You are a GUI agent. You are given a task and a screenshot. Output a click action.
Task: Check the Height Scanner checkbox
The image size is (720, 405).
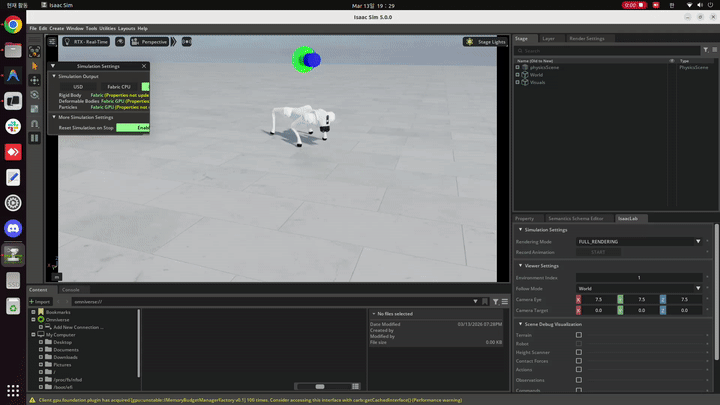(578, 352)
